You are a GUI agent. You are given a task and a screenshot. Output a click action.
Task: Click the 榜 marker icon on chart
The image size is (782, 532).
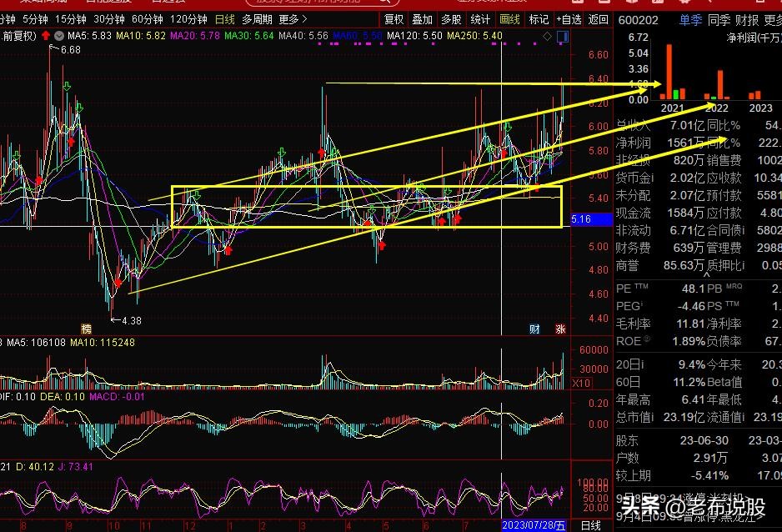click(86, 329)
